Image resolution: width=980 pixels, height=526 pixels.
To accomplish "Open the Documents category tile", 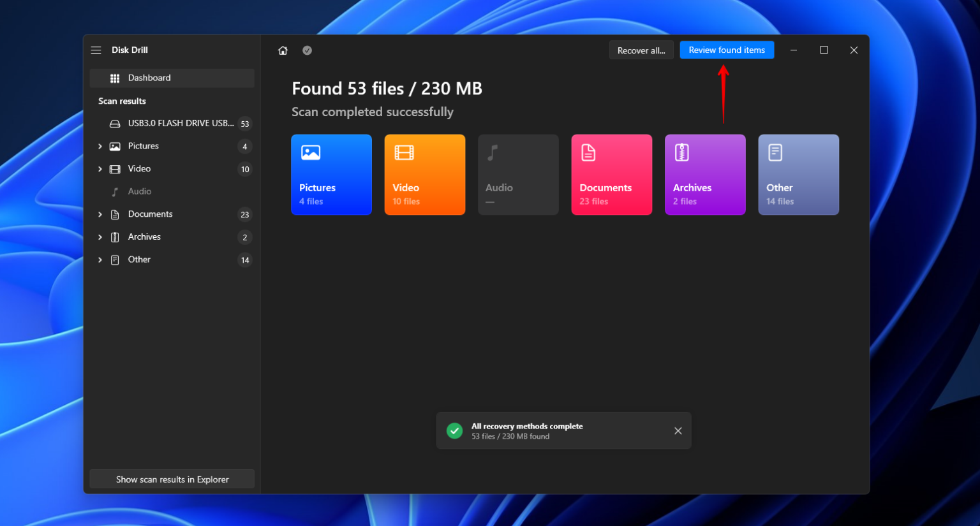I will (611, 174).
